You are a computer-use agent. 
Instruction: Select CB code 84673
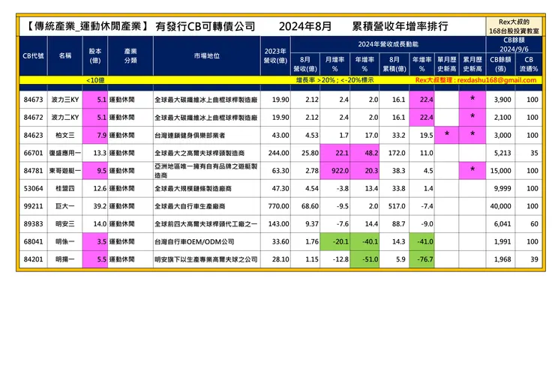33,100
